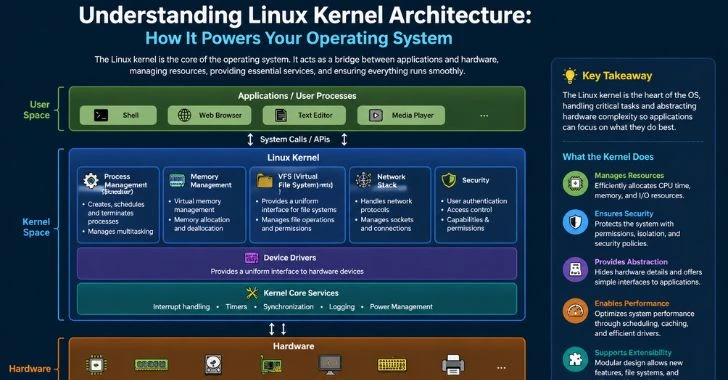Click the Media Player label text
Screen dimensions: 728x380
(413, 115)
